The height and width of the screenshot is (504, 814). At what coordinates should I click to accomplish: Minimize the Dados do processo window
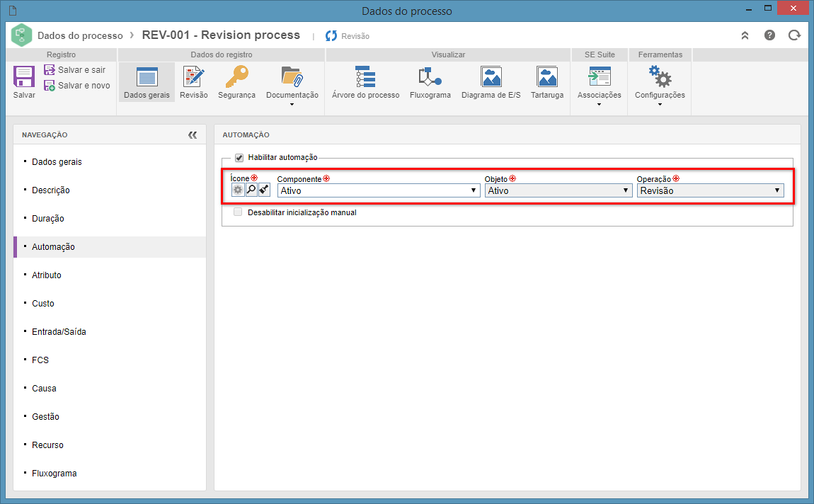pyautogui.click(x=749, y=8)
